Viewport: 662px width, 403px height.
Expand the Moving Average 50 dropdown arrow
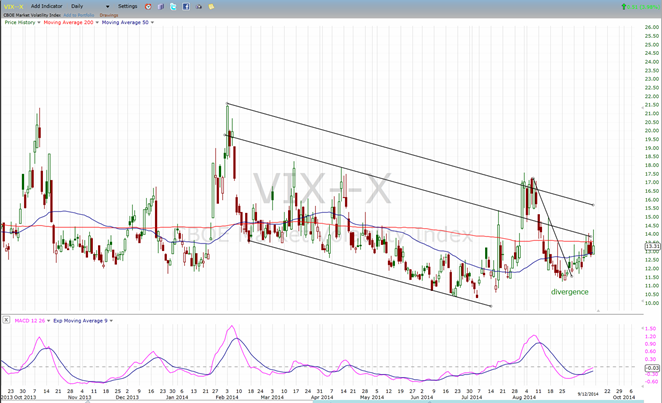coord(152,22)
